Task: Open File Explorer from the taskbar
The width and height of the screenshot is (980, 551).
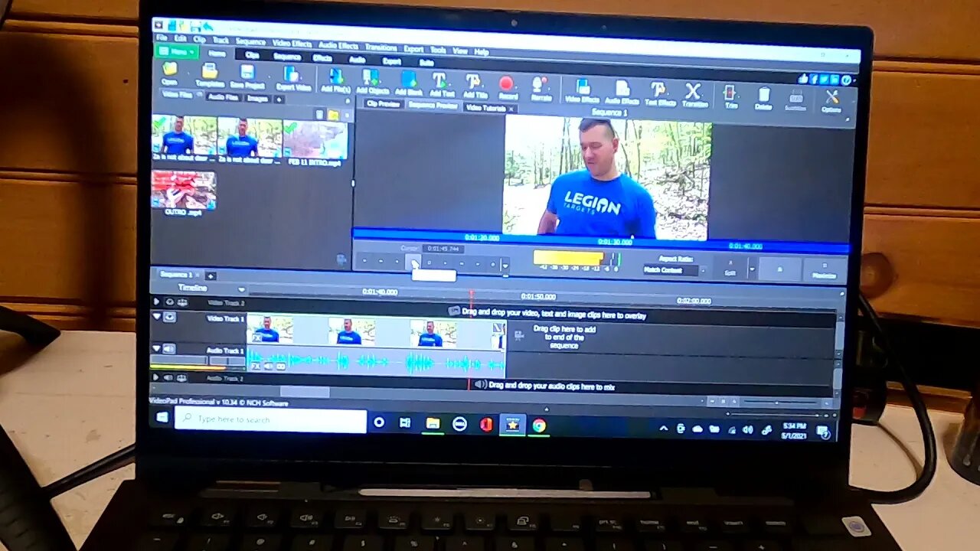Action: [433, 422]
